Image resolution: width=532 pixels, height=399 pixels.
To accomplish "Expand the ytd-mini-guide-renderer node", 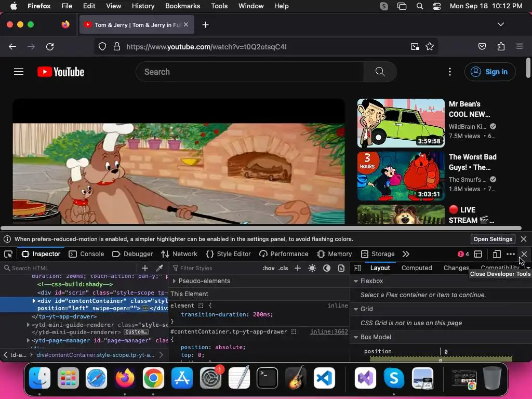I will point(28,325).
